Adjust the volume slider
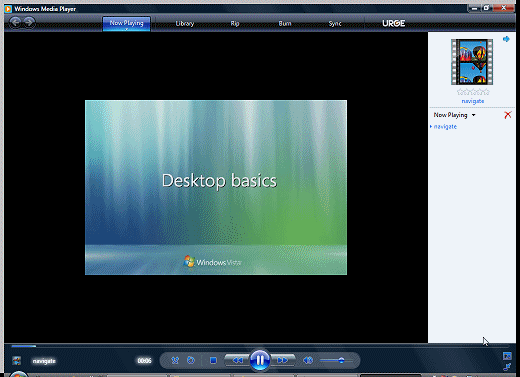 point(336,360)
